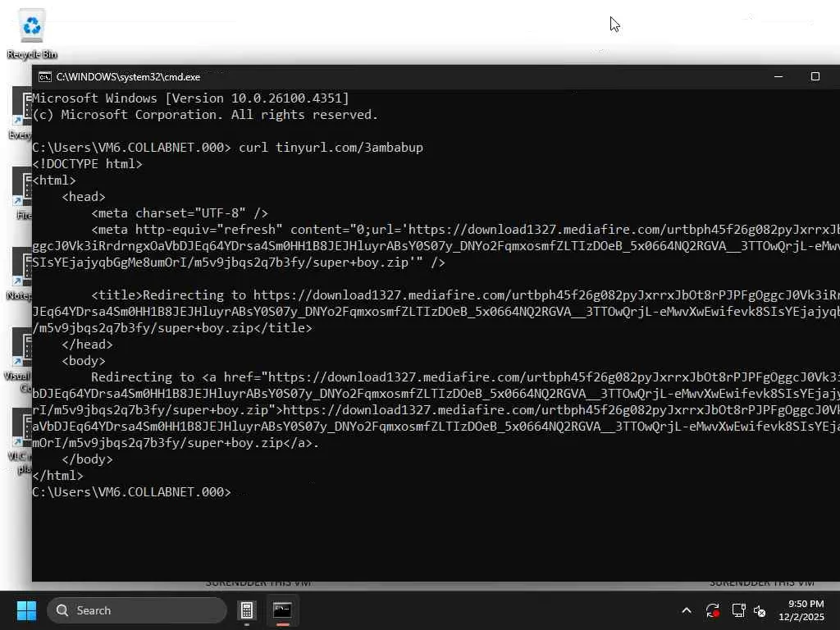The height and width of the screenshot is (630, 840).
Task: Open the network display tray icon
Action: (738, 610)
